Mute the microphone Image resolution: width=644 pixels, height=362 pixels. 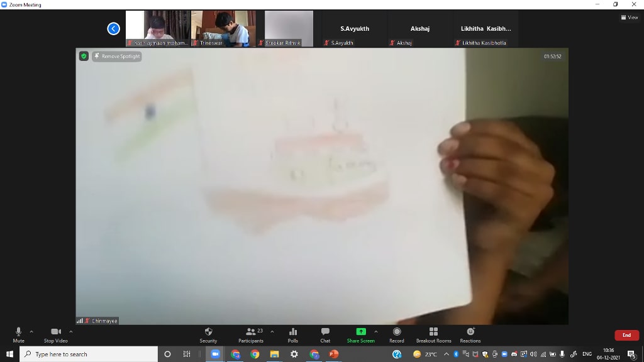tap(18, 334)
